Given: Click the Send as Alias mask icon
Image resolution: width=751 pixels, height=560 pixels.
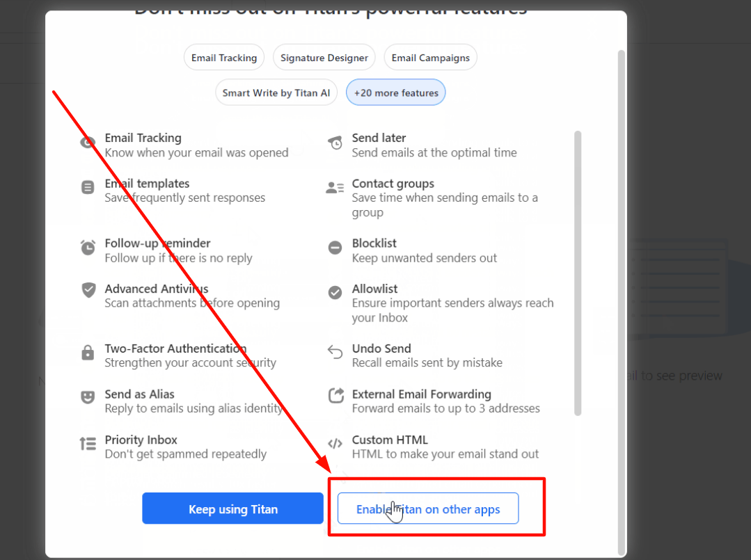Looking at the screenshot, I should (88, 397).
